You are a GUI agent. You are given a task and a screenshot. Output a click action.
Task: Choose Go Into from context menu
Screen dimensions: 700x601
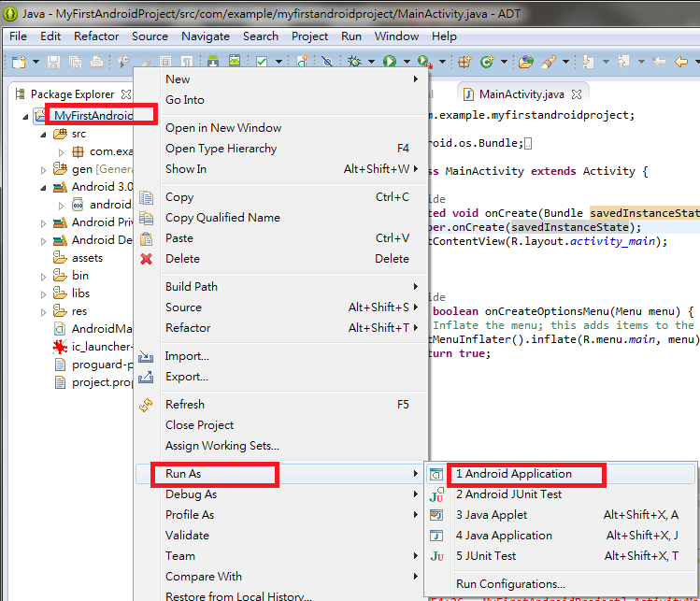[281, 100]
